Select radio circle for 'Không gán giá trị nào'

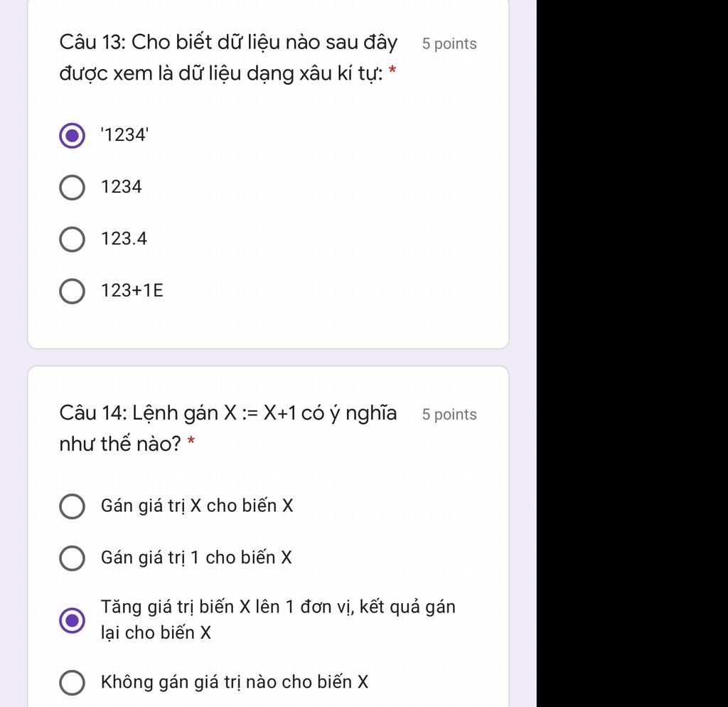(x=72, y=682)
